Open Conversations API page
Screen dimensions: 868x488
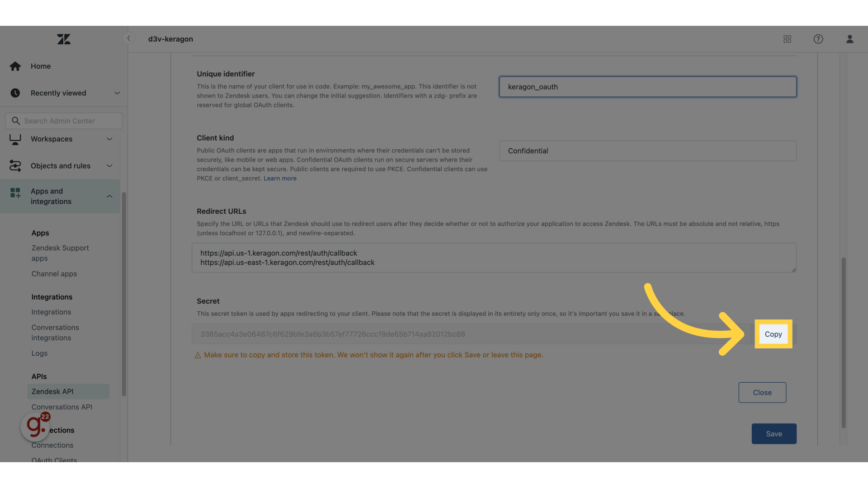[61, 407]
